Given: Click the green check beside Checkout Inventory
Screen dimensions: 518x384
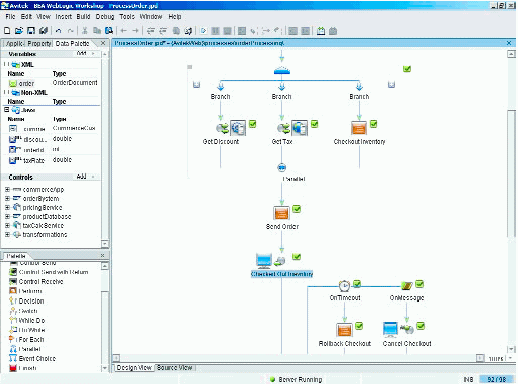Looking at the screenshot, I should pos(374,124).
